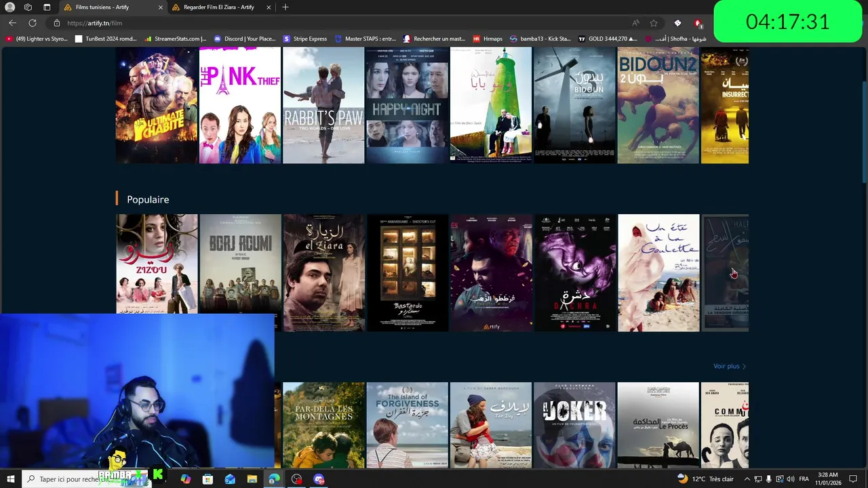
Task: Open Par-delà les Montagnes movie poster
Action: tap(323, 425)
